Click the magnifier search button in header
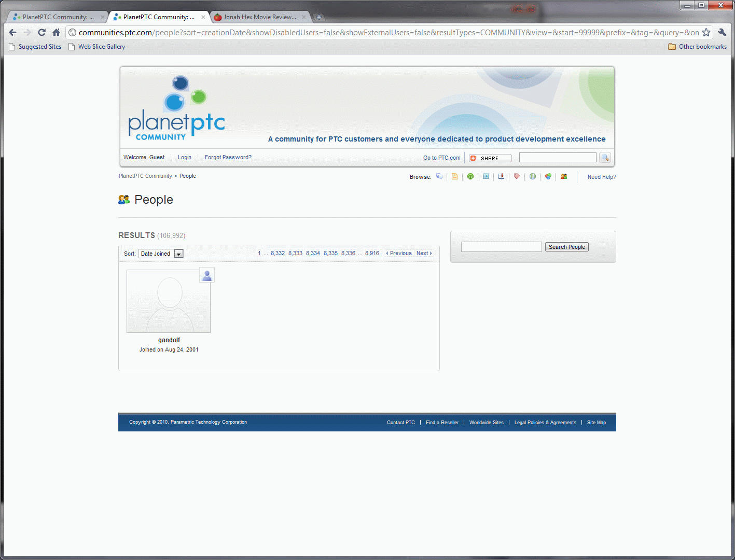The height and width of the screenshot is (560, 735). tap(605, 158)
